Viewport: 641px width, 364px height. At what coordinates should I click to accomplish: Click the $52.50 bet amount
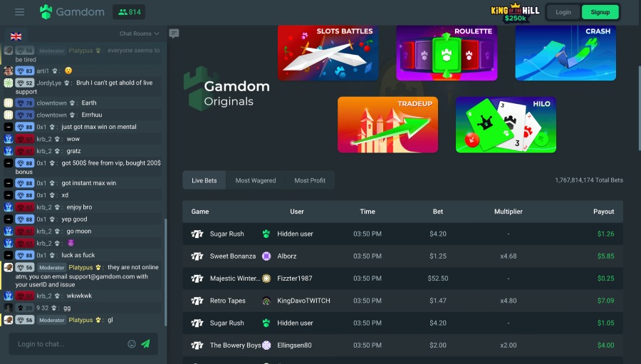coord(438,278)
